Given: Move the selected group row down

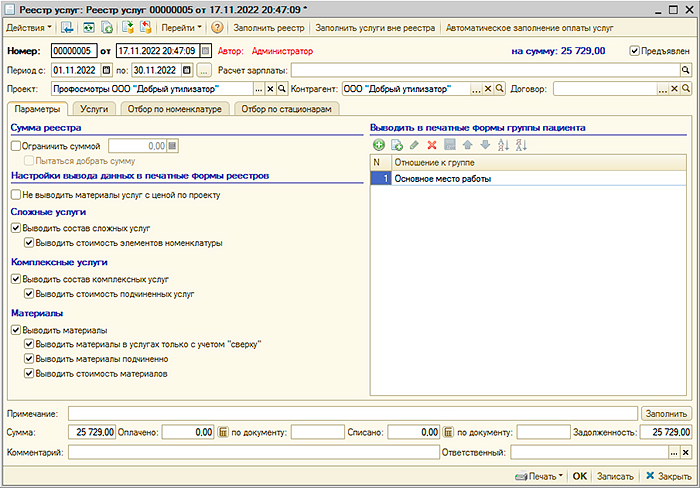Looking at the screenshot, I should coord(485,145).
